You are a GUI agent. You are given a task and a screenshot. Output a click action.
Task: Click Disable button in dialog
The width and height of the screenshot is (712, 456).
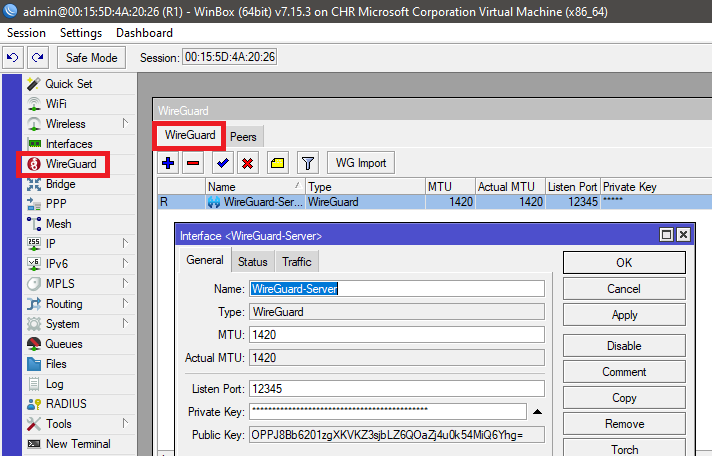(x=624, y=346)
